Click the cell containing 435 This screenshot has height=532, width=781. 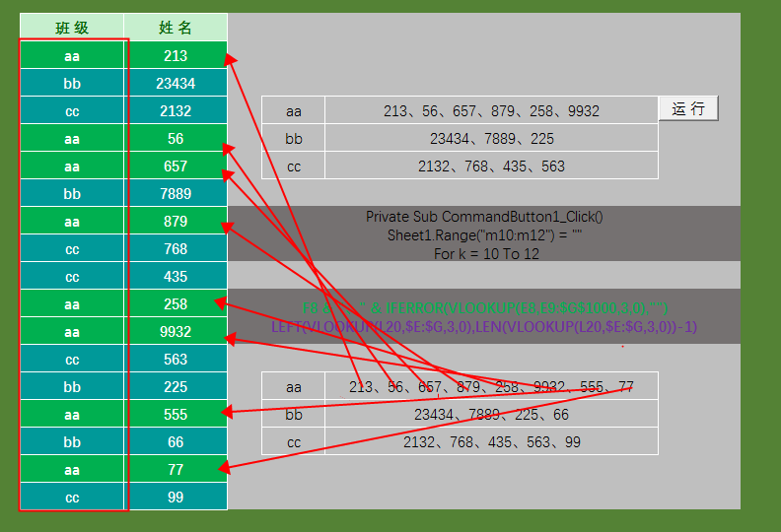(x=176, y=276)
